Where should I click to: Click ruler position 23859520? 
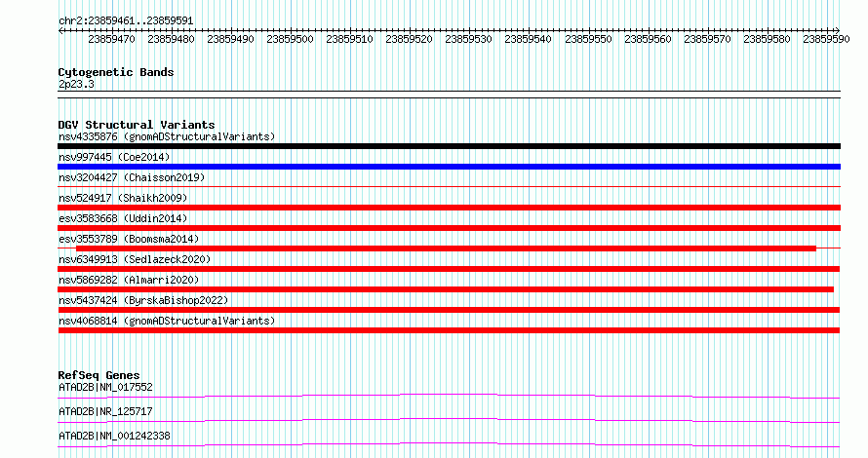point(409,39)
